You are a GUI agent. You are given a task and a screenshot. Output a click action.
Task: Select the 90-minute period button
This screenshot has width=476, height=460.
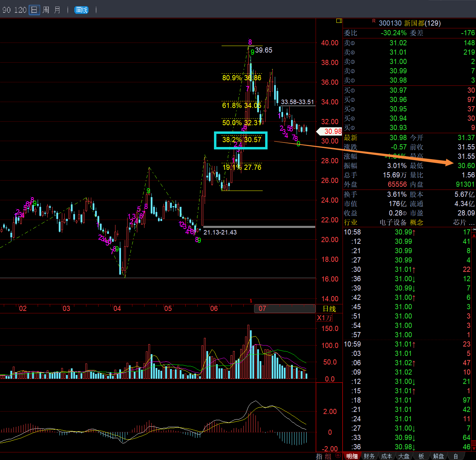point(6,10)
